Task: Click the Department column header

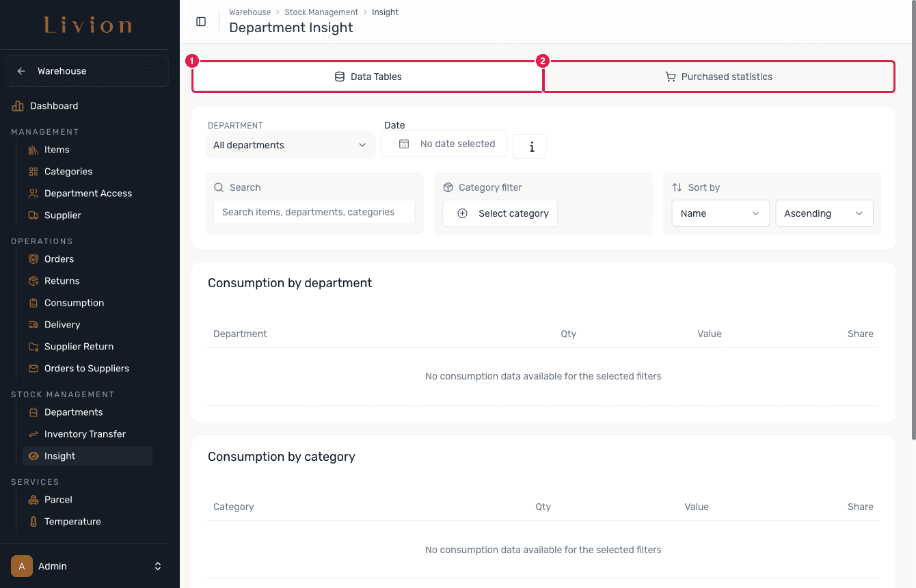Action: [240, 334]
